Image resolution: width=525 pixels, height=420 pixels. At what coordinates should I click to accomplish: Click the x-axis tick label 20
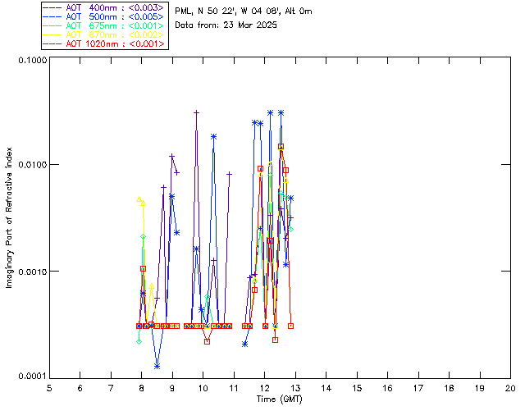pyautogui.click(x=510, y=387)
